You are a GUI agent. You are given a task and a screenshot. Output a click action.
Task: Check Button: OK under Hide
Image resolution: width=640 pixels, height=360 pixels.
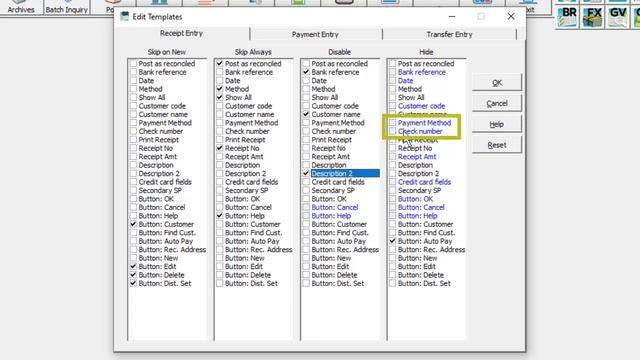click(x=393, y=199)
